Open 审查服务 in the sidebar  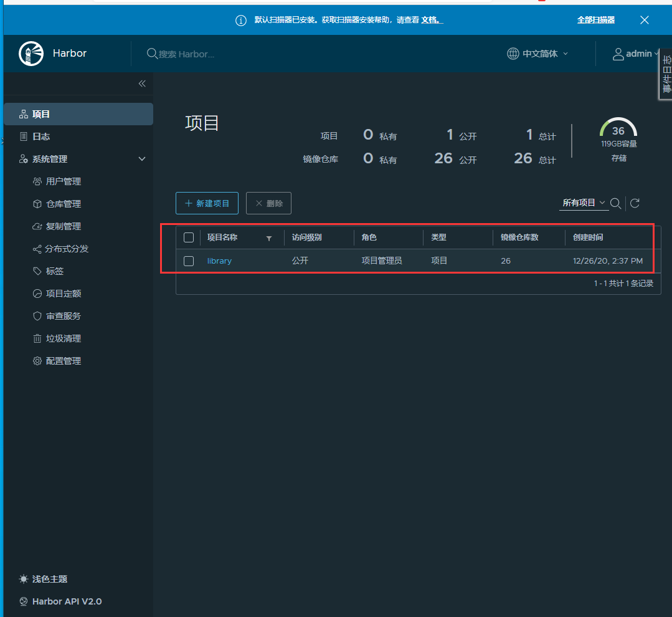pyautogui.click(x=64, y=316)
